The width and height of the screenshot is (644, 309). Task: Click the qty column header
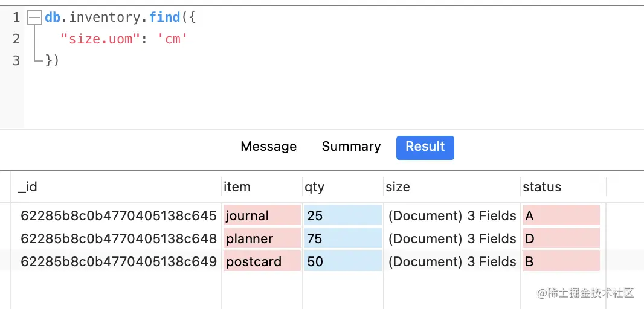315,187
